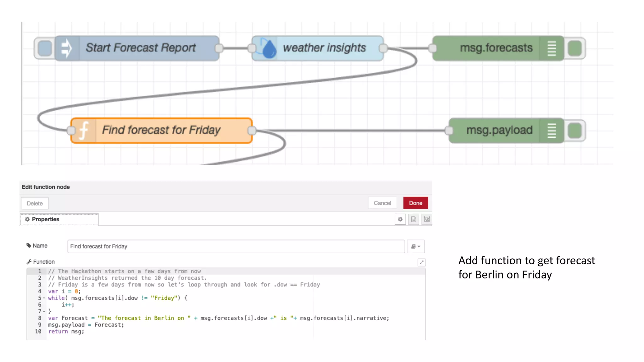Click the function node f icon
Screen dimensions: 644x362
click(84, 130)
